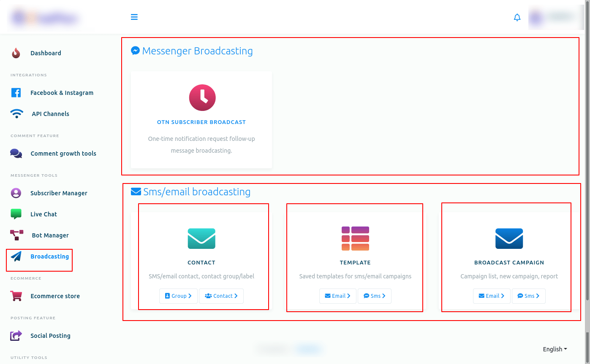590x364 pixels.
Task: Click the OTN SUBSCRIBER BROADCAST title link
Action: tap(201, 122)
